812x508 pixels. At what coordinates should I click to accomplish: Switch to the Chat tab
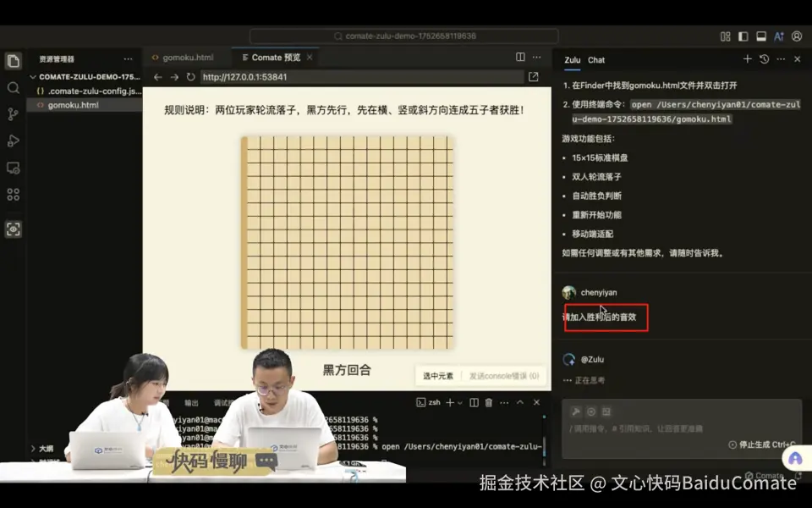click(x=596, y=60)
